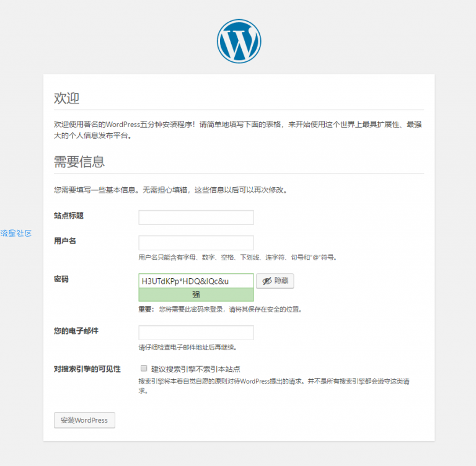Screen dimensions: 476x466
Task: Click the username input field
Action: 196,243
